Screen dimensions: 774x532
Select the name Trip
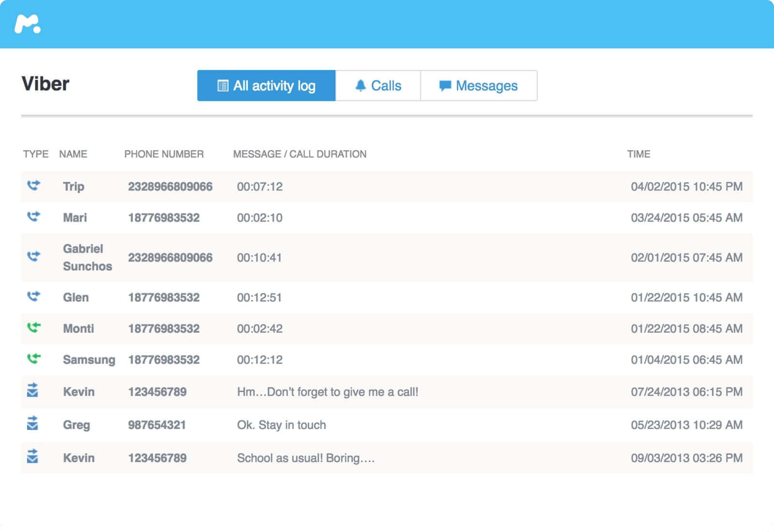coord(74,187)
